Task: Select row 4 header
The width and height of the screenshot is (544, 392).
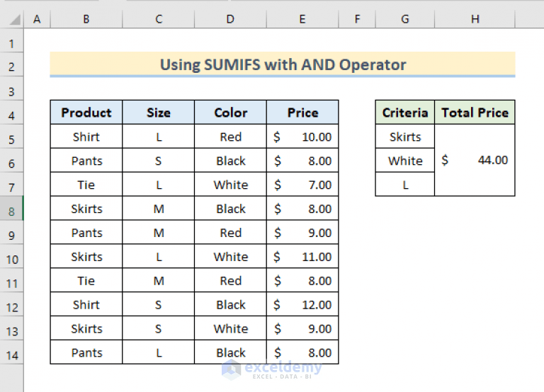Action: pos(11,113)
